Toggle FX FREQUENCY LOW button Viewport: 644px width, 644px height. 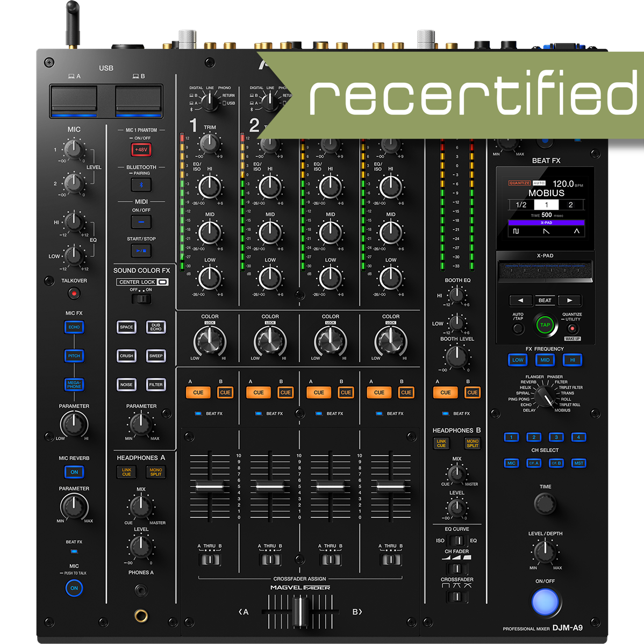(x=518, y=360)
